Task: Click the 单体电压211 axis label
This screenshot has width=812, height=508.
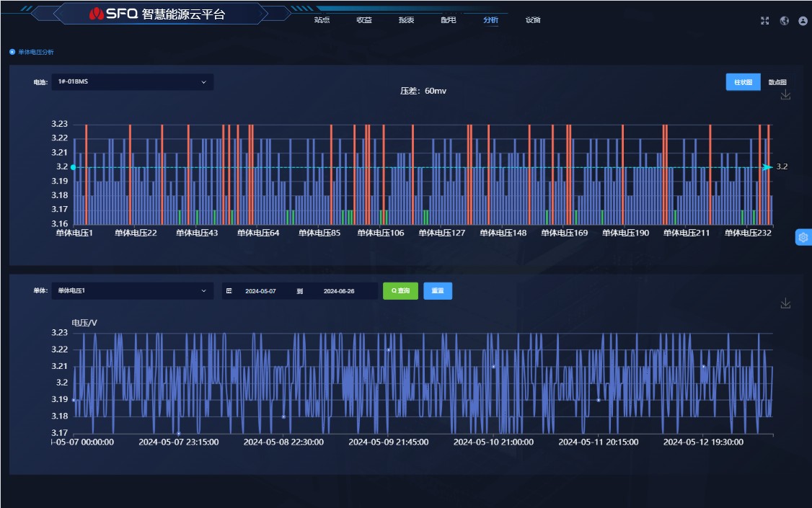Action: coord(687,233)
